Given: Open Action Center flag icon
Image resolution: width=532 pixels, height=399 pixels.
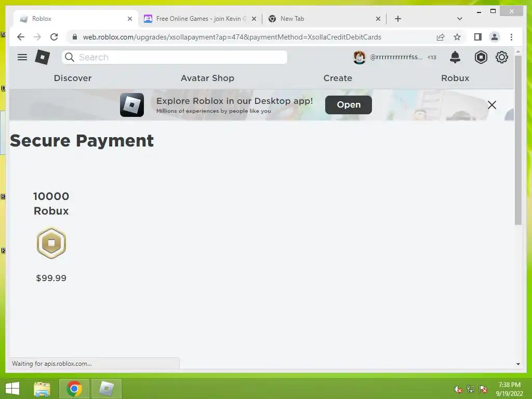Looking at the screenshot, I should coord(483,389).
